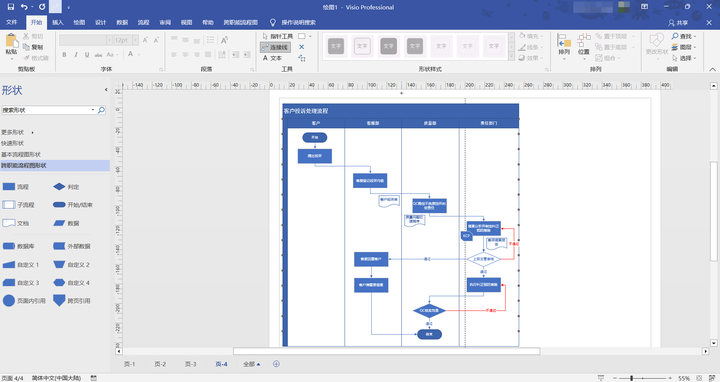Open the 查找 find button
This screenshot has height=382, width=720.
[x=684, y=36]
